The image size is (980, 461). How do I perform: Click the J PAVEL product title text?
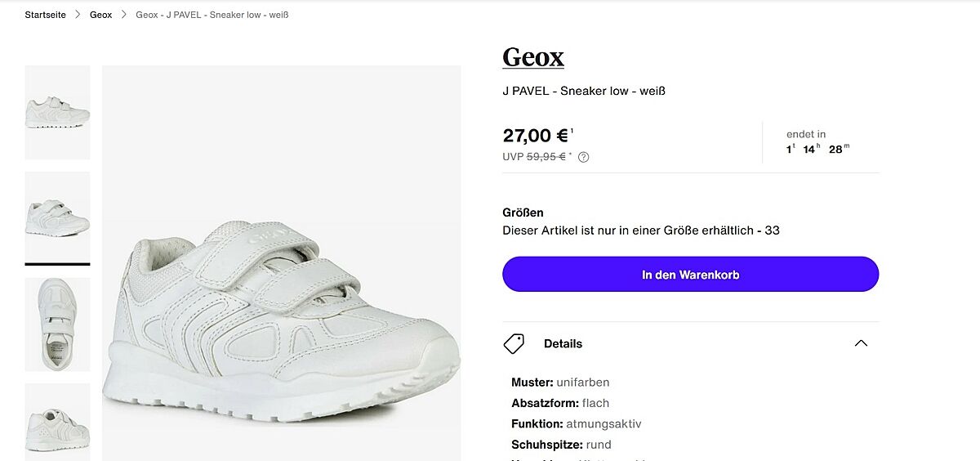click(583, 91)
